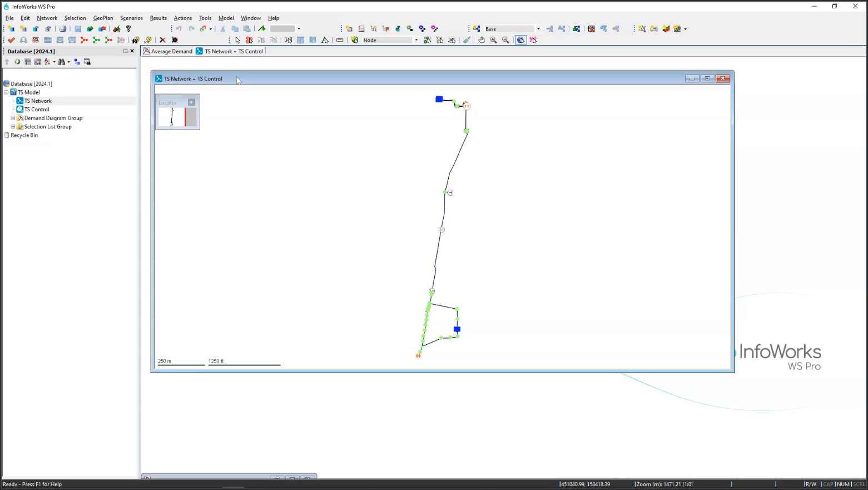Open the Find dropdown arrow in Database panel
This screenshot has height=490, width=868.
(x=69, y=62)
